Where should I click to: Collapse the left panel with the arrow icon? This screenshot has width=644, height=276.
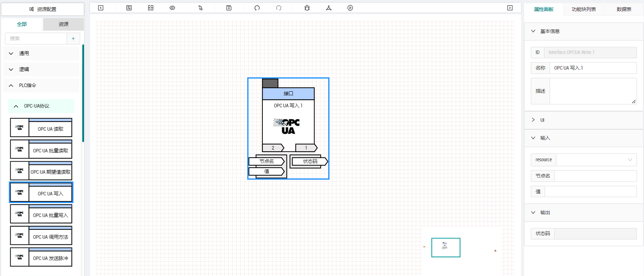[101, 8]
